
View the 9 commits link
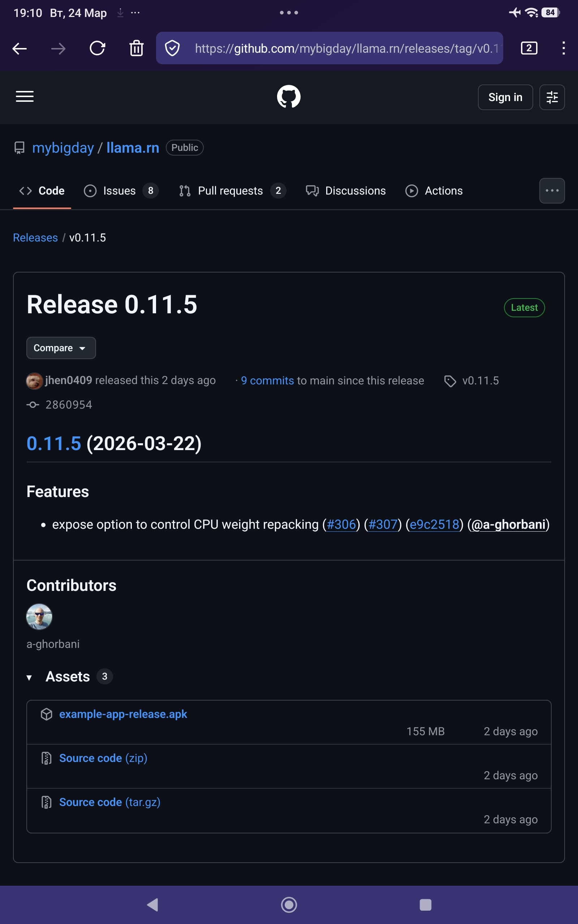tap(267, 381)
